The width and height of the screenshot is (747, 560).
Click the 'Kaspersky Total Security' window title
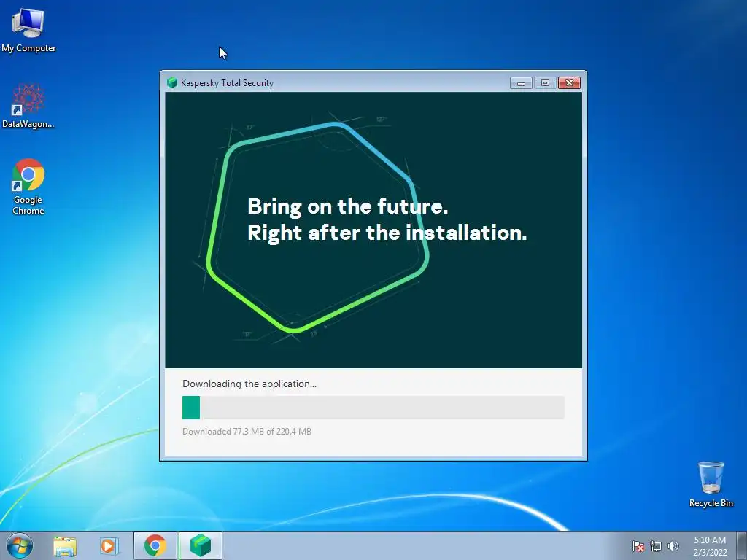point(228,83)
